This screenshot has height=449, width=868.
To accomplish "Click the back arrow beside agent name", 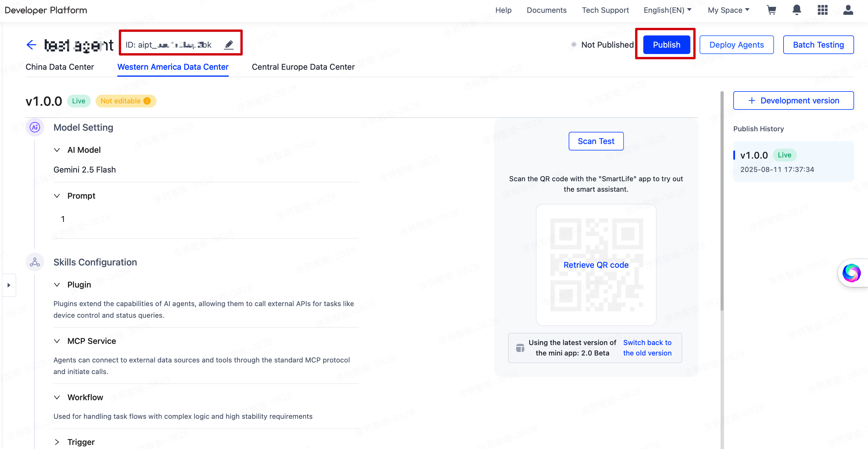I will click(31, 44).
